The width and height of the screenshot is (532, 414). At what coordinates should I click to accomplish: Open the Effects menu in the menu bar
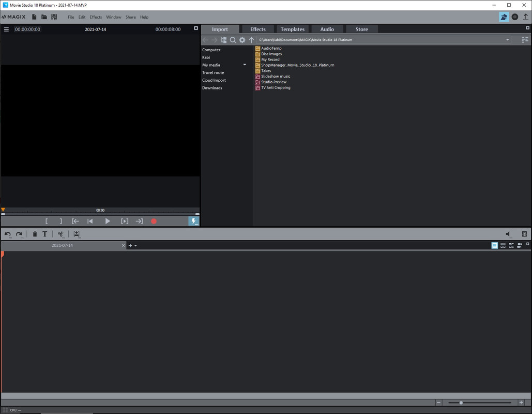pos(96,17)
